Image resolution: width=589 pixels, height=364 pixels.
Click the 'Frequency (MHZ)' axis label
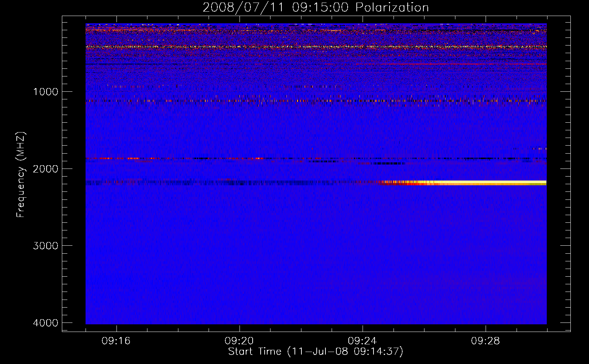tap(21, 175)
